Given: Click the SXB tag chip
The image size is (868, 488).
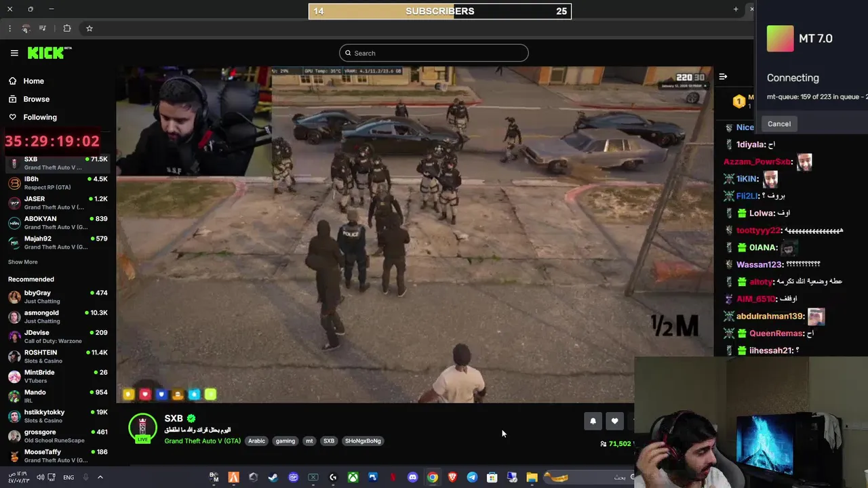Looking at the screenshot, I should tap(329, 441).
